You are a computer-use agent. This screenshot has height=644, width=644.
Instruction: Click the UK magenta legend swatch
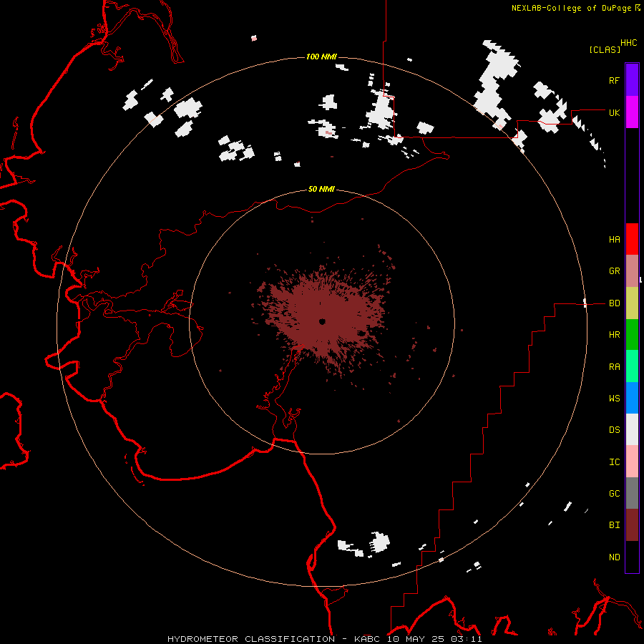click(632, 112)
